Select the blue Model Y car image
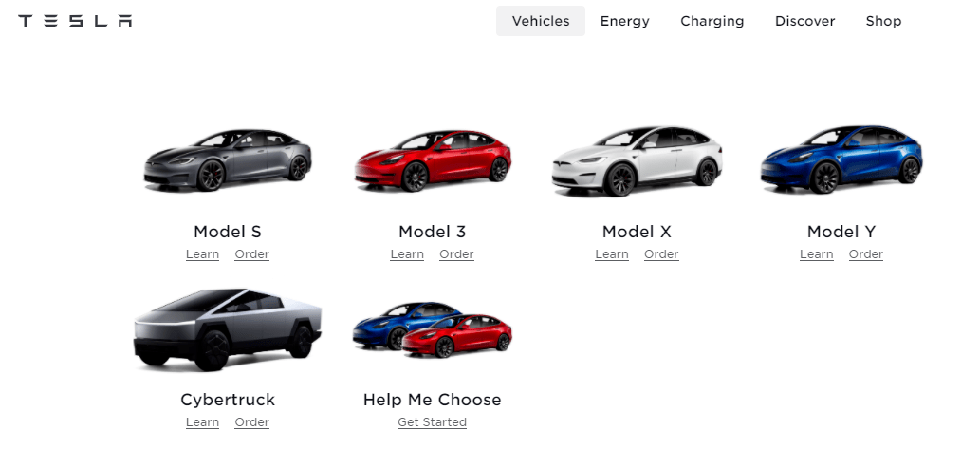The width and height of the screenshot is (980, 468). coord(841,159)
